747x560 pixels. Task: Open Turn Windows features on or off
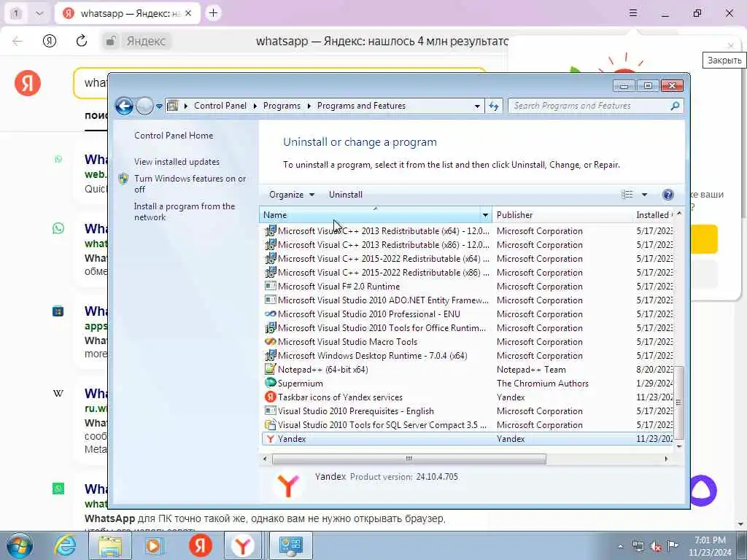coord(190,184)
